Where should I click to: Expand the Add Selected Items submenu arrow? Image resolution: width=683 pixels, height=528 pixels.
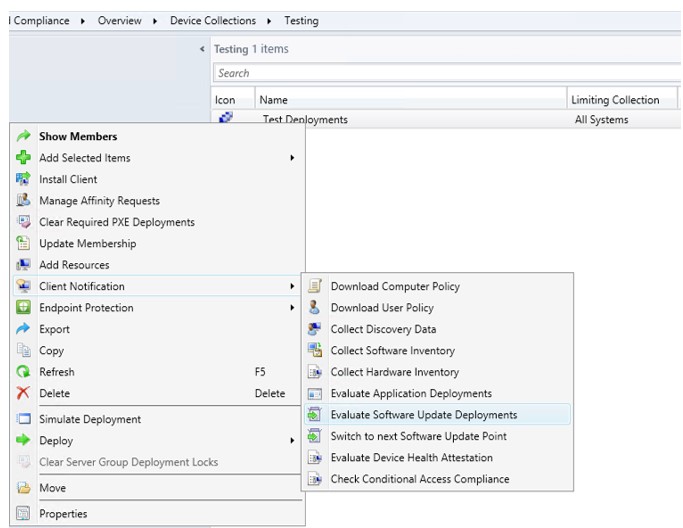[292, 158]
